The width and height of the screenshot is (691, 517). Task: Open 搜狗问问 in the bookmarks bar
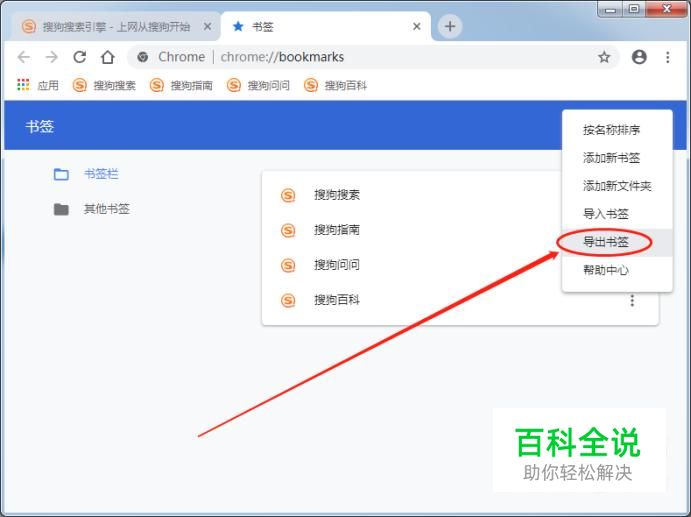pos(258,85)
